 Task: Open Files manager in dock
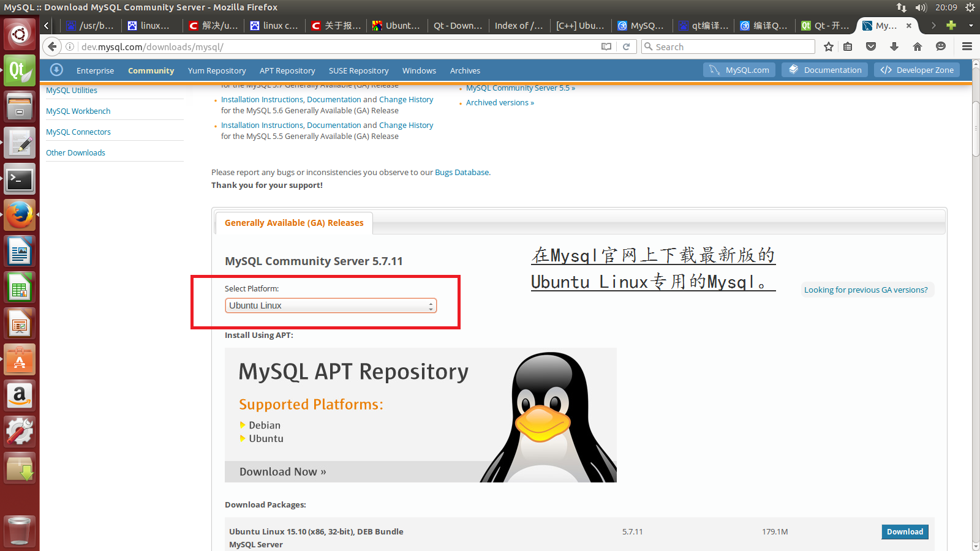(x=20, y=107)
